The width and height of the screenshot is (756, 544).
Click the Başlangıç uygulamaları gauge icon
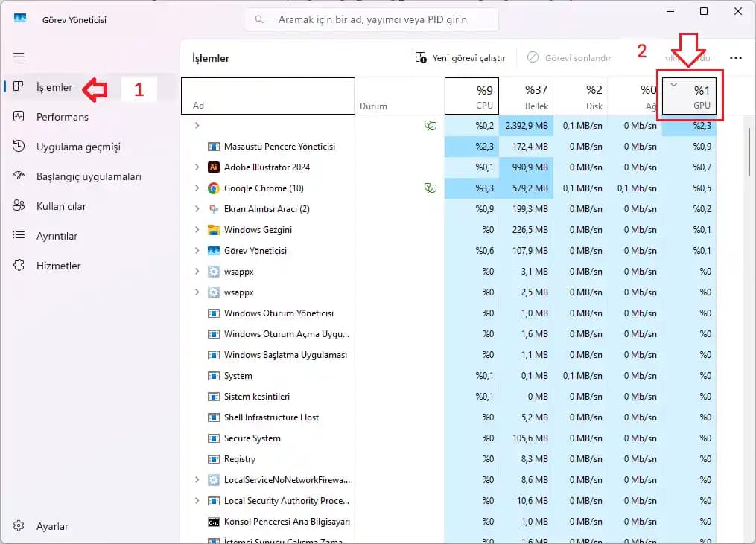(x=19, y=176)
